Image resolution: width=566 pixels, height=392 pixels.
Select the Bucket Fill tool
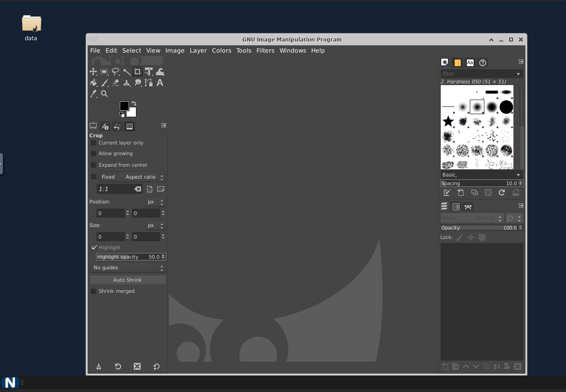[93, 83]
